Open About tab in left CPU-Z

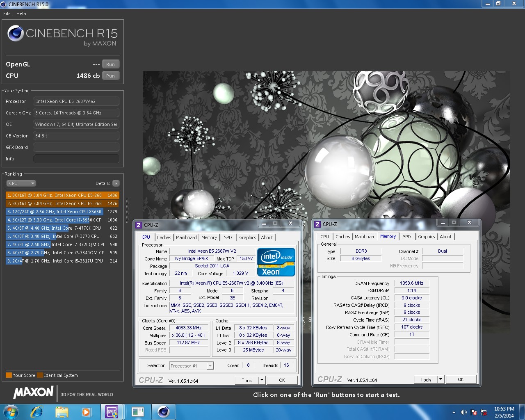pos(267,237)
